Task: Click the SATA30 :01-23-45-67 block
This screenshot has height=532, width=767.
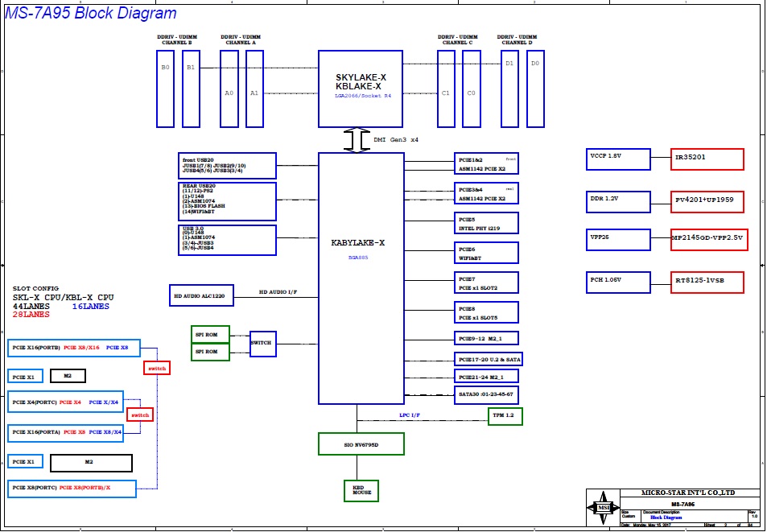Action: 486,394
